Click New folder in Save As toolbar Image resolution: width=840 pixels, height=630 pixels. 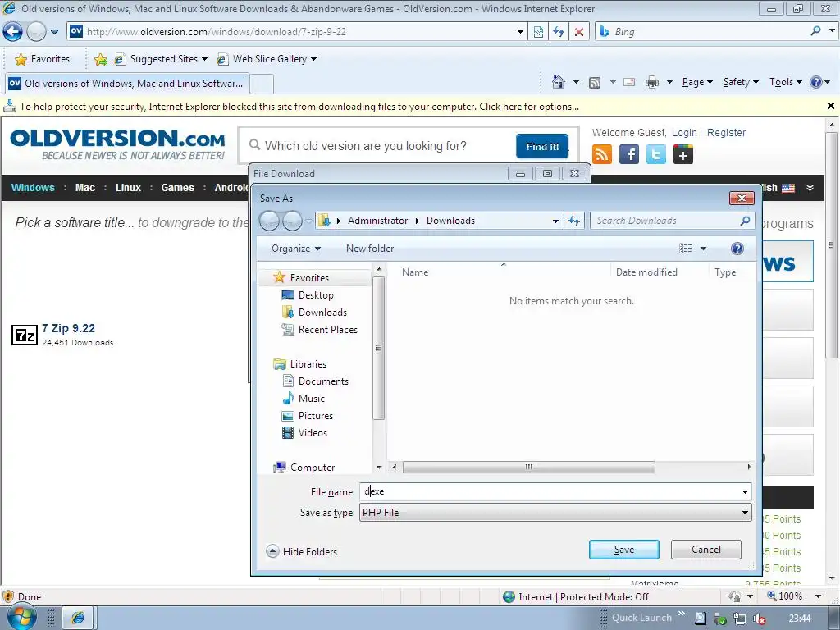[x=370, y=248]
